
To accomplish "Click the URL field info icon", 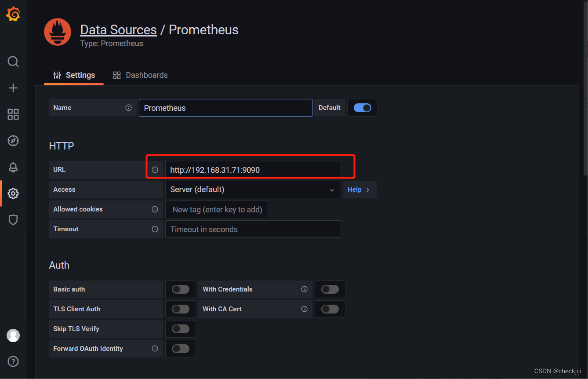I will coord(155,169).
